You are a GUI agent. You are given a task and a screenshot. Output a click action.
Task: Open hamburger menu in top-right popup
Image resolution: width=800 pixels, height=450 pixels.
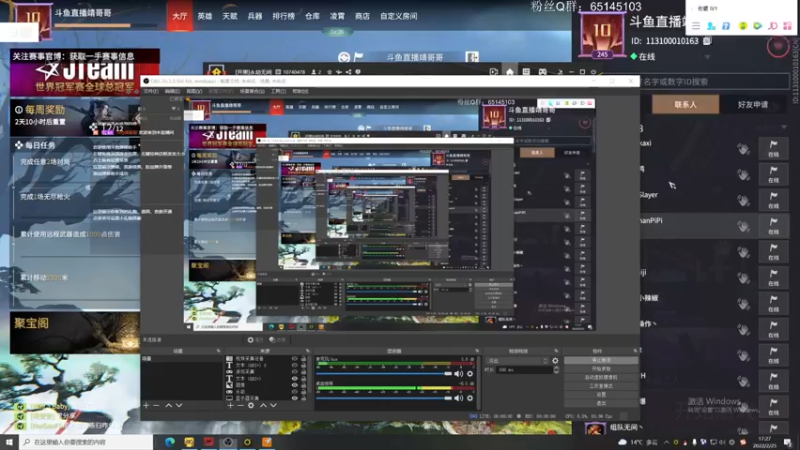click(x=696, y=26)
